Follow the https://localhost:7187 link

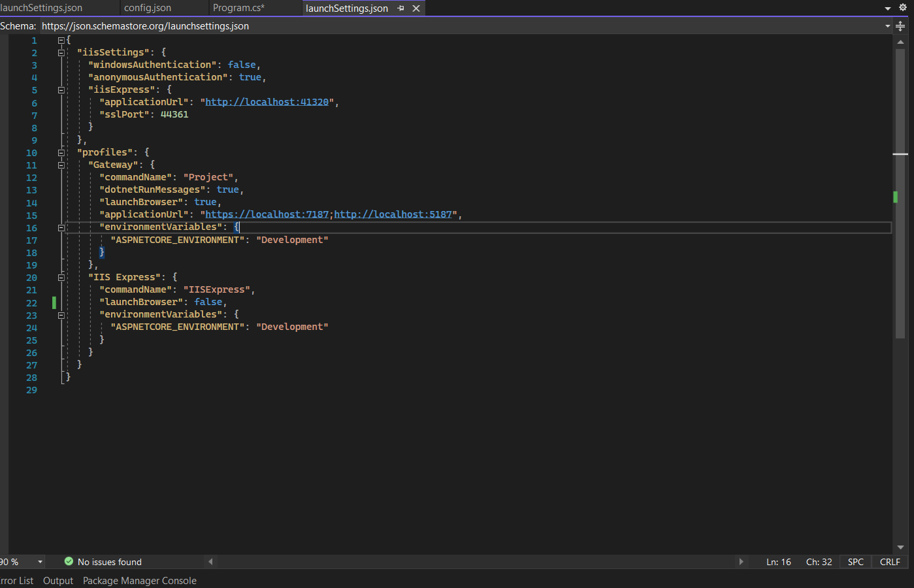coord(265,214)
